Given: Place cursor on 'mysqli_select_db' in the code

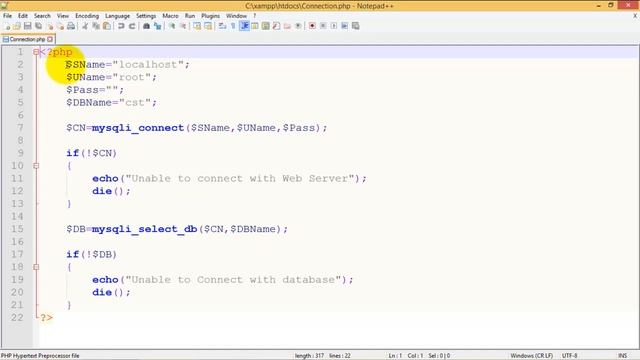Looking at the screenshot, I should point(144,229).
